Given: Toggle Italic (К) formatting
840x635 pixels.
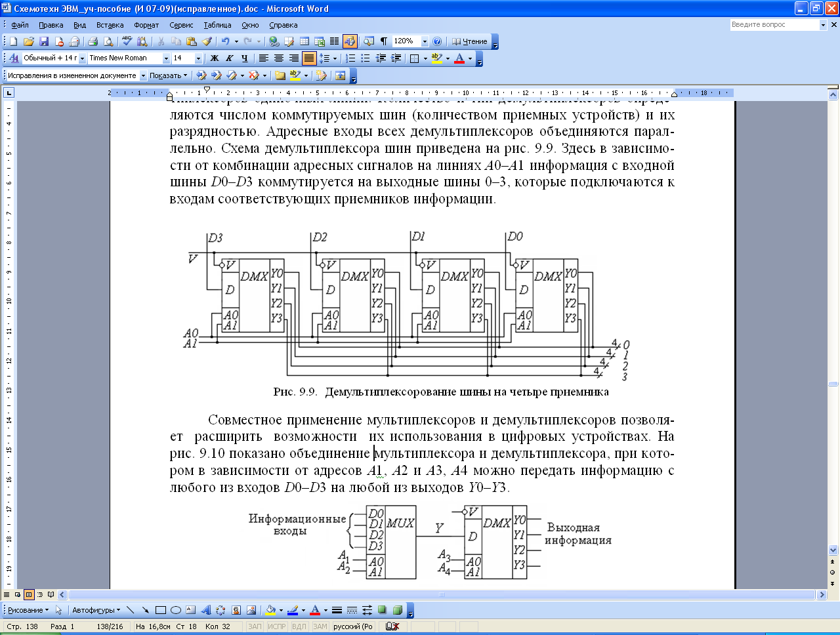Looking at the screenshot, I should pos(230,58).
